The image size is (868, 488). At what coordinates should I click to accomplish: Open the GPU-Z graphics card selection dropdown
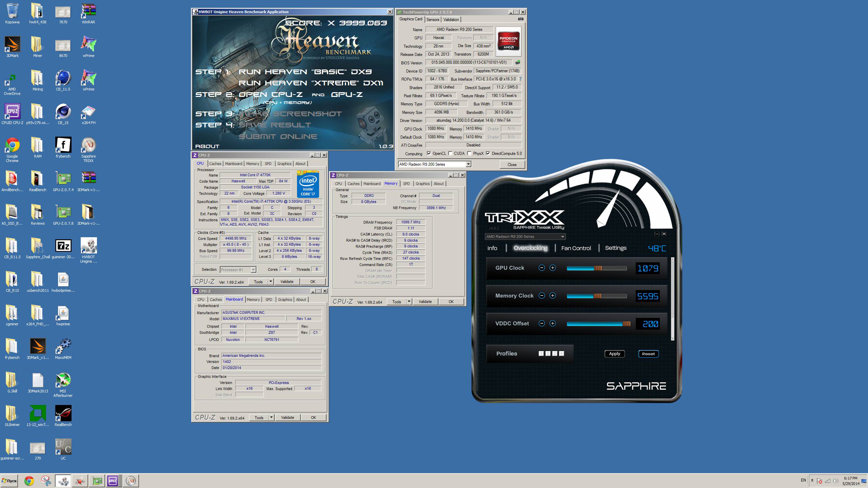point(468,164)
